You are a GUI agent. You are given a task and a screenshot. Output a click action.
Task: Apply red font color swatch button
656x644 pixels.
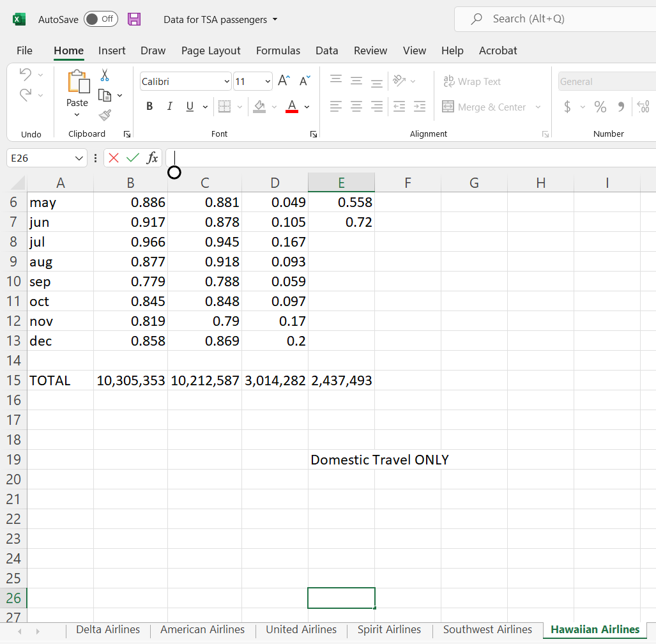(x=292, y=107)
